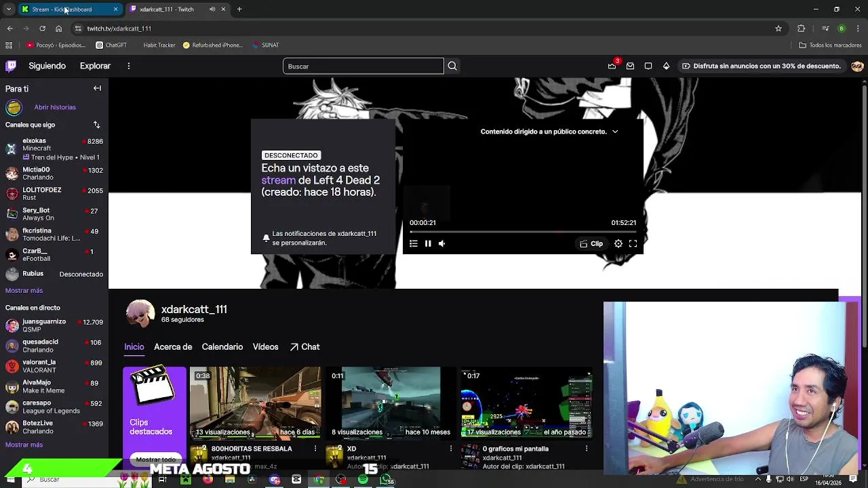Expand more followed channels with Mostrar más
Viewport: 868px width, 488px height.
click(x=24, y=290)
